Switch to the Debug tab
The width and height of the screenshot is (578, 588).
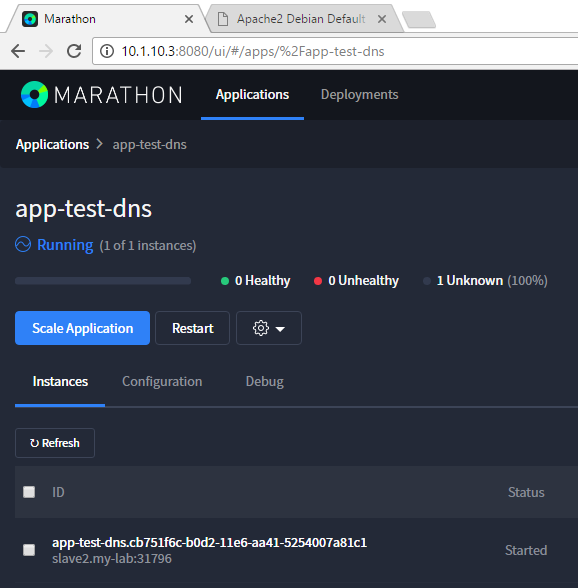pyautogui.click(x=264, y=381)
